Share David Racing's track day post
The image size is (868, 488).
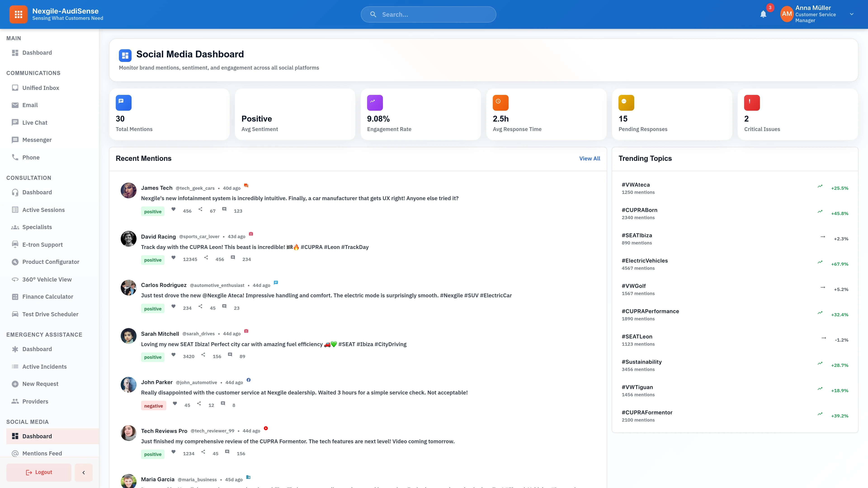pyautogui.click(x=206, y=258)
